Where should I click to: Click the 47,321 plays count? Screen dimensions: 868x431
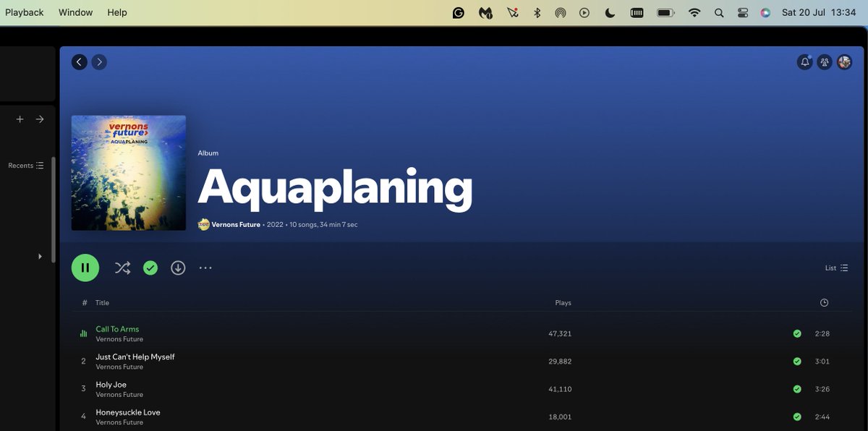[560, 334]
